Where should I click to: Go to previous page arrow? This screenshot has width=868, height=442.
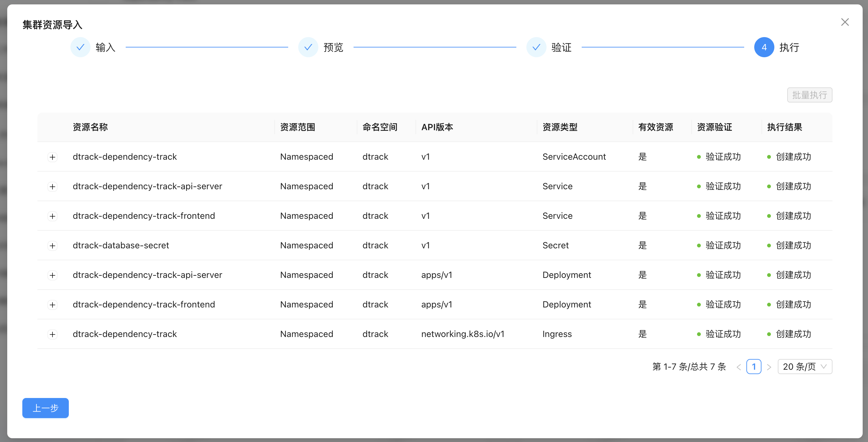point(739,367)
